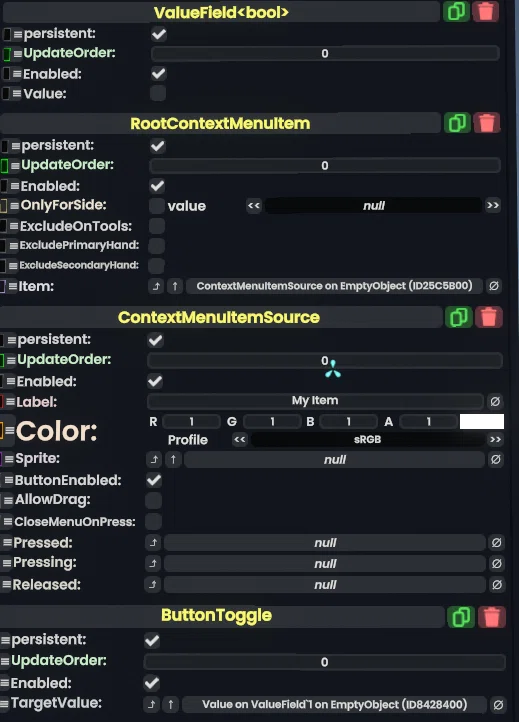Duplicate the ValueField<bool> component
The image size is (519, 722).
(x=456, y=12)
